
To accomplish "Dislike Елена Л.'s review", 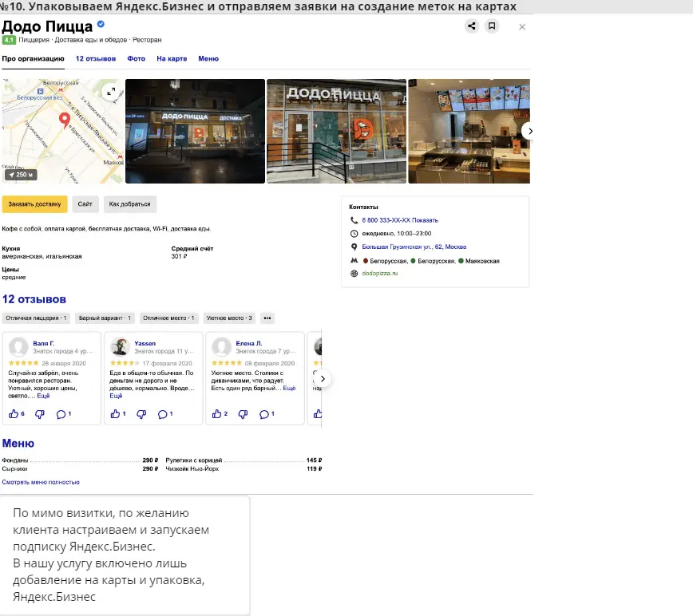I will click(x=243, y=414).
